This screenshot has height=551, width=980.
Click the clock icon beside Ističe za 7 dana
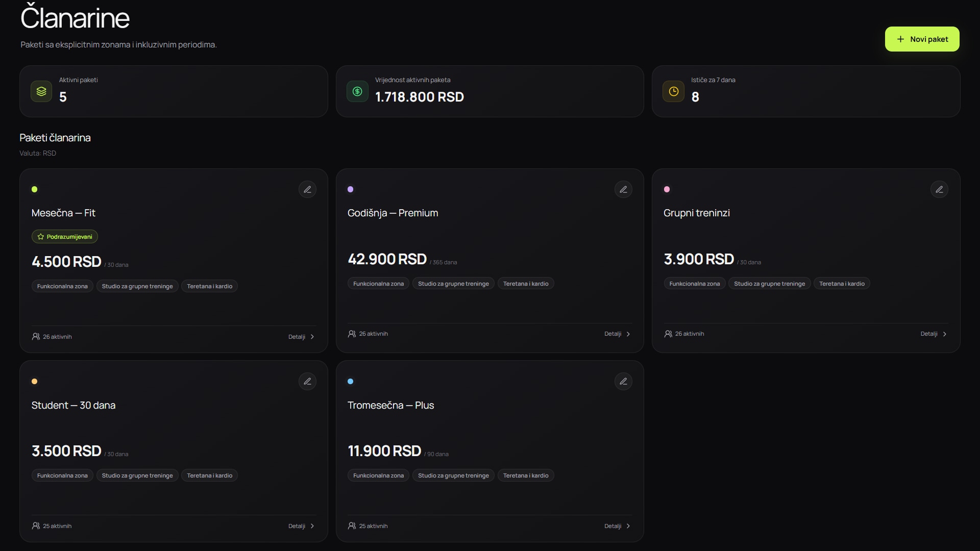(x=673, y=91)
